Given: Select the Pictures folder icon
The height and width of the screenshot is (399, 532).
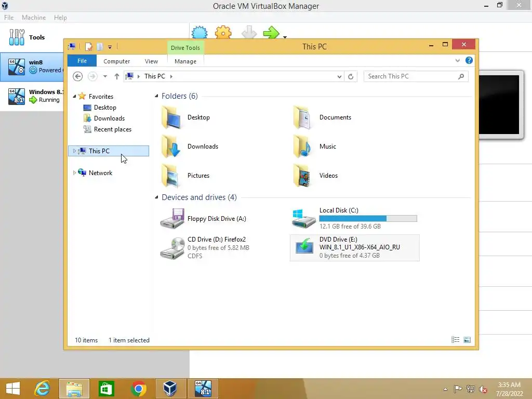Looking at the screenshot, I should [171, 176].
